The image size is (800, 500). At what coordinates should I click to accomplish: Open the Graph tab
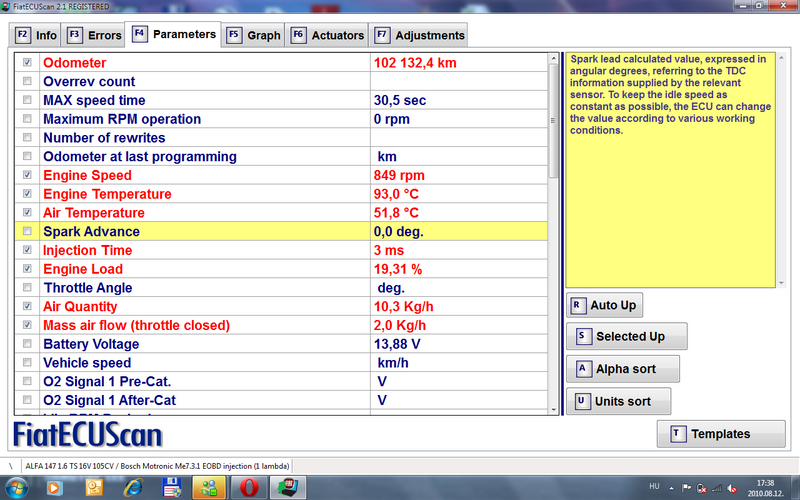254,35
